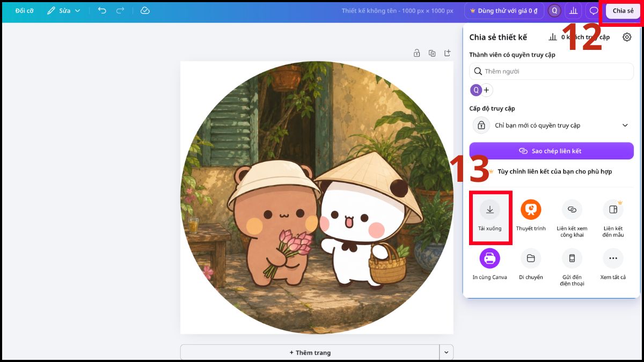Select the circular cartoon image on canvas
The width and height of the screenshot is (644, 362).
pos(317,197)
